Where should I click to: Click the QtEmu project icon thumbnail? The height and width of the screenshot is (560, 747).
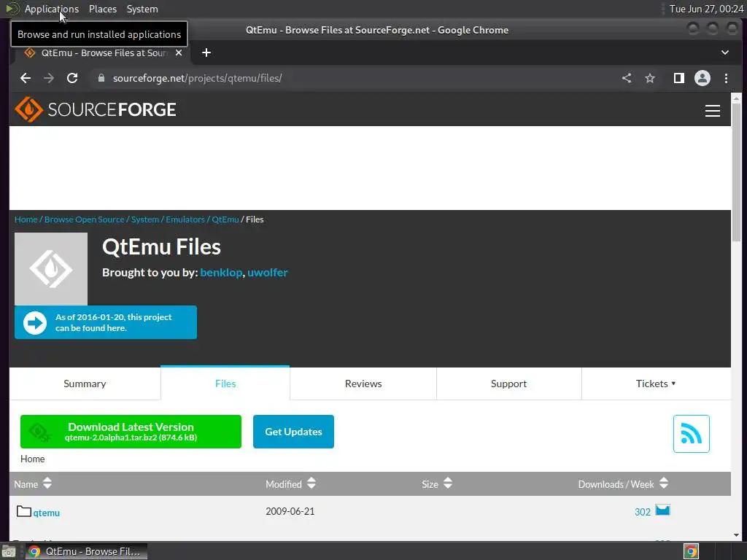point(51,269)
